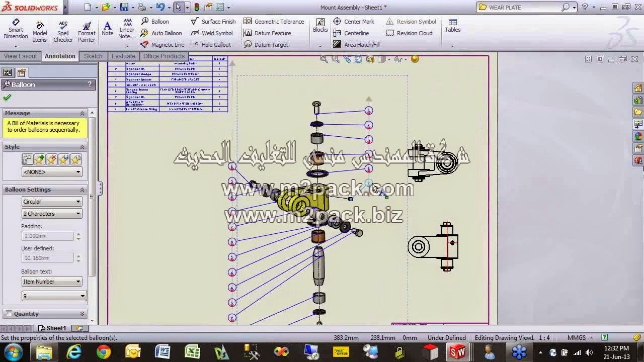This screenshot has width=644, height=362.
Task: Open the Circular balloon shape dropdown
Action: pyautogui.click(x=52, y=202)
